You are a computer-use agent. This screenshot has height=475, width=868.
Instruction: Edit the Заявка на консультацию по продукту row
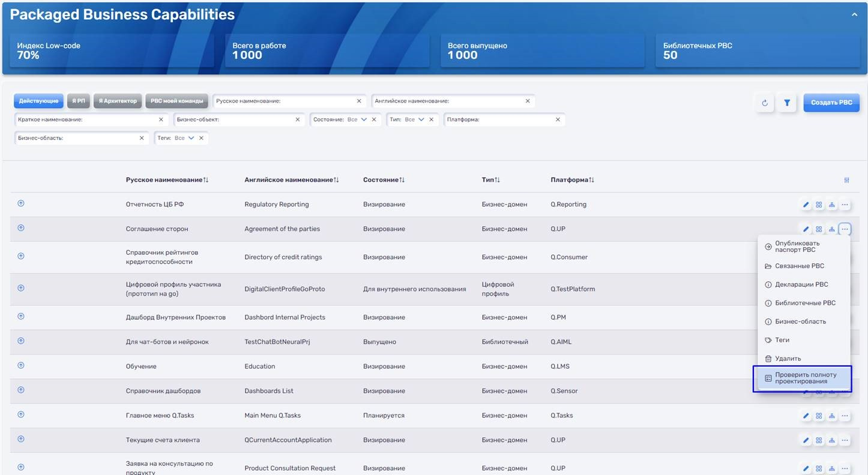(x=806, y=468)
